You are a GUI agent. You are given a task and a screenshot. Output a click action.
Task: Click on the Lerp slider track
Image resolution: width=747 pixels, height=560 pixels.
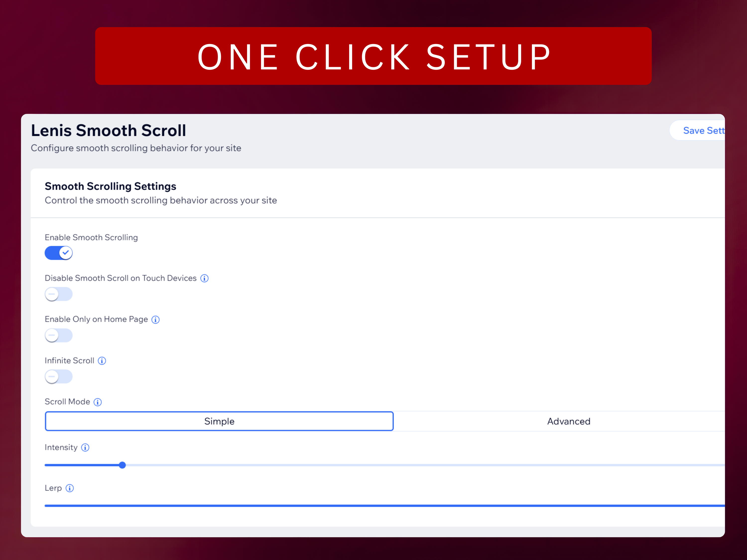pos(372,506)
